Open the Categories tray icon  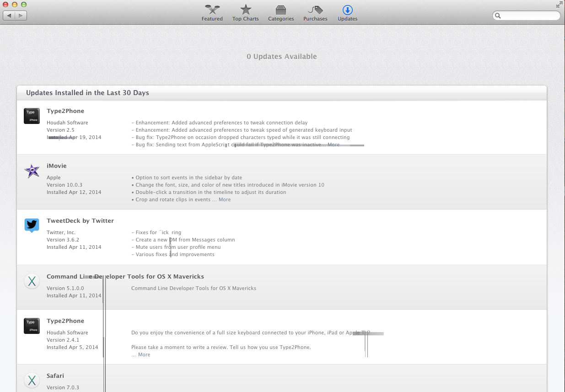tap(281, 10)
